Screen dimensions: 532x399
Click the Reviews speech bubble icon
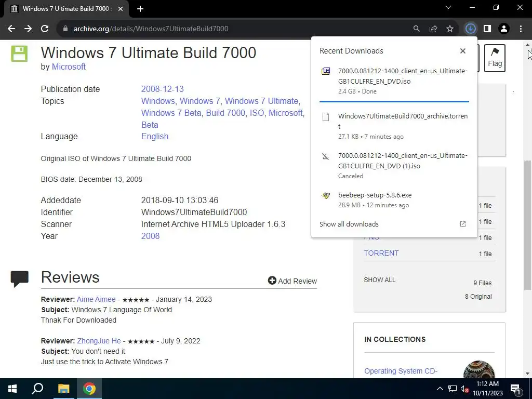point(19,279)
